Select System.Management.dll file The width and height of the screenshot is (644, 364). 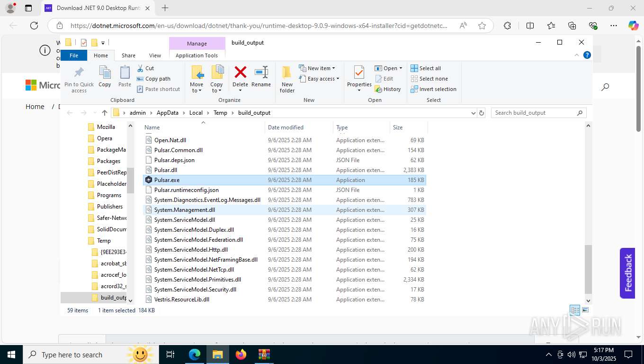(284, 209)
